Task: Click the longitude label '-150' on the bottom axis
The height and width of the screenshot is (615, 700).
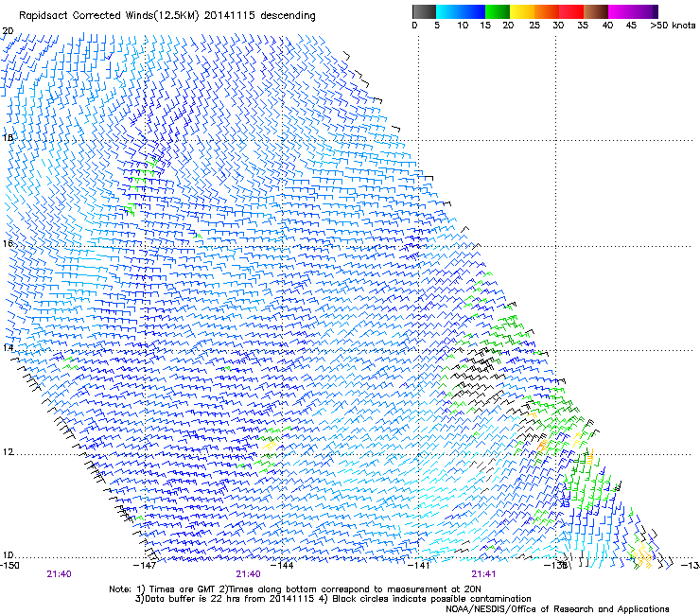Action: click(x=9, y=566)
